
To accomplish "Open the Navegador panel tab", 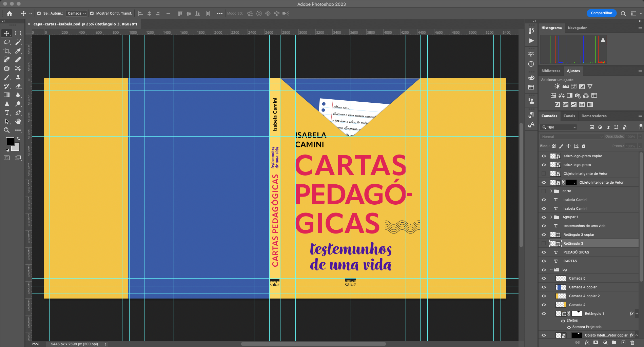I will tap(577, 28).
